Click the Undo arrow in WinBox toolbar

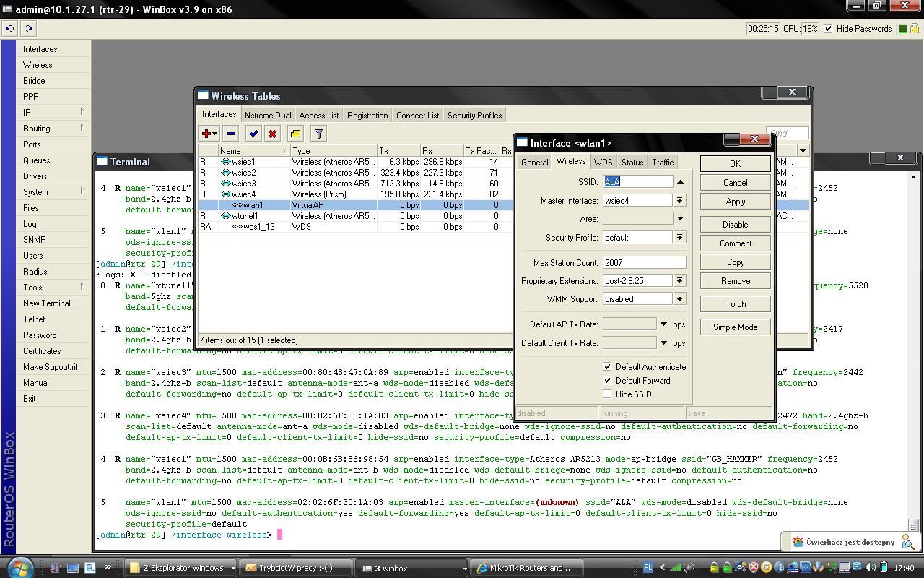(x=9, y=28)
